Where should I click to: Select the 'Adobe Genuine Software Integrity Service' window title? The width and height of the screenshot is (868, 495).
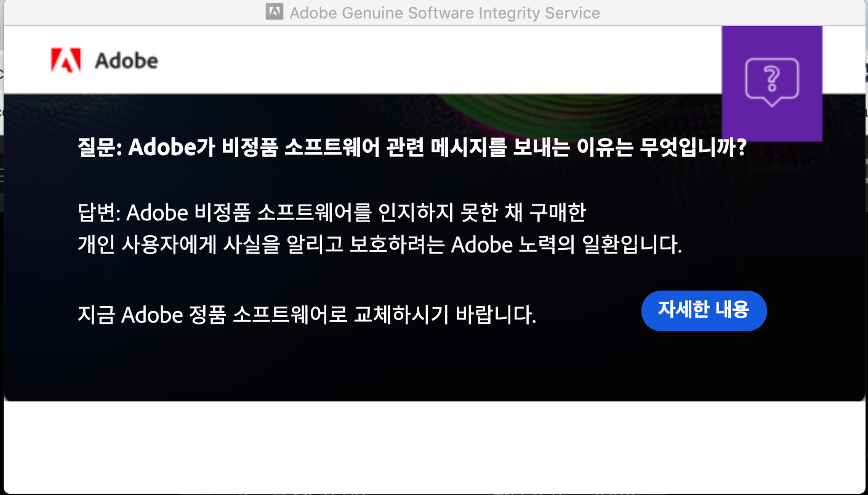(444, 12)
